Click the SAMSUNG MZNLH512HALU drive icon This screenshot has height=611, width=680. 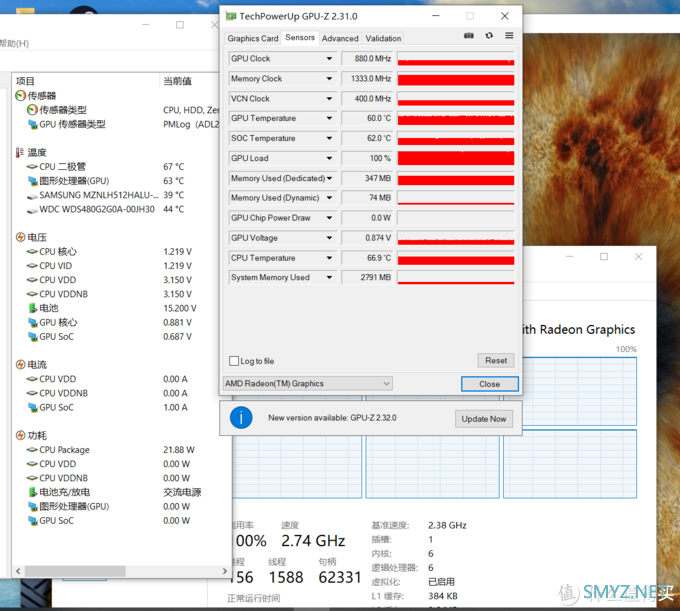[33, 196]
